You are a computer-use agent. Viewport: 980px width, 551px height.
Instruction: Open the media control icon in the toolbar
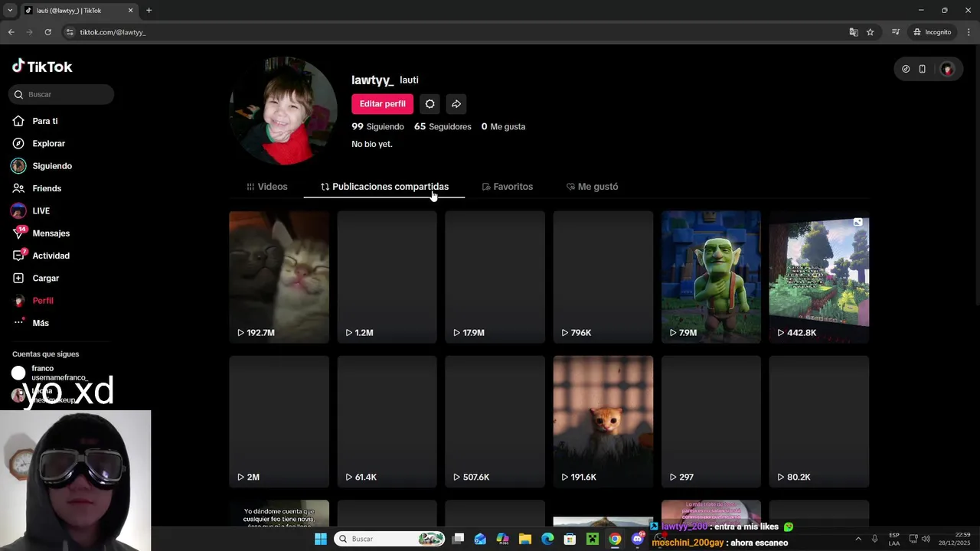(x=895, y=32)
